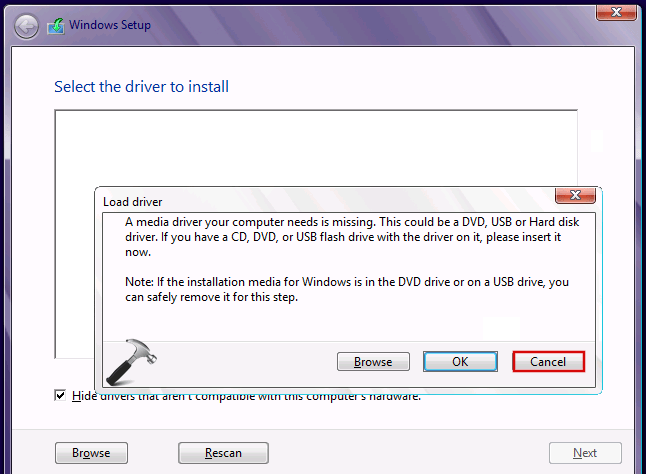Click the Windows Setup title icon
This screenshot has width=646, height=474.
point(56,26)
